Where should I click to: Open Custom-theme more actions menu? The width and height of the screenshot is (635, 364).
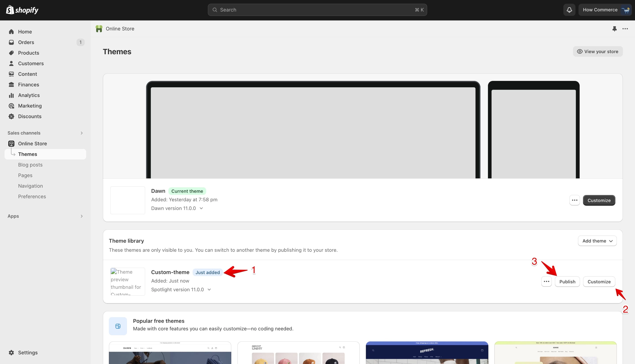point(547,282)
